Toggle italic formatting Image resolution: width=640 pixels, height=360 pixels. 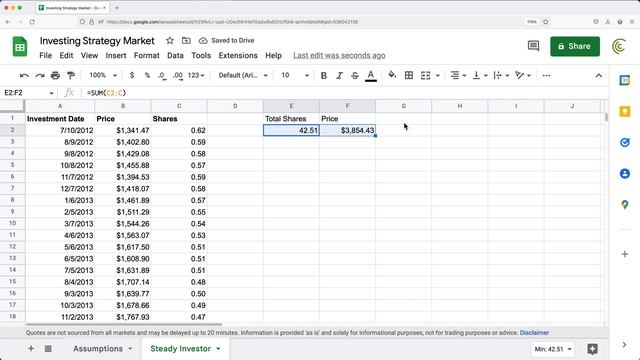click(x=339, y=76)
